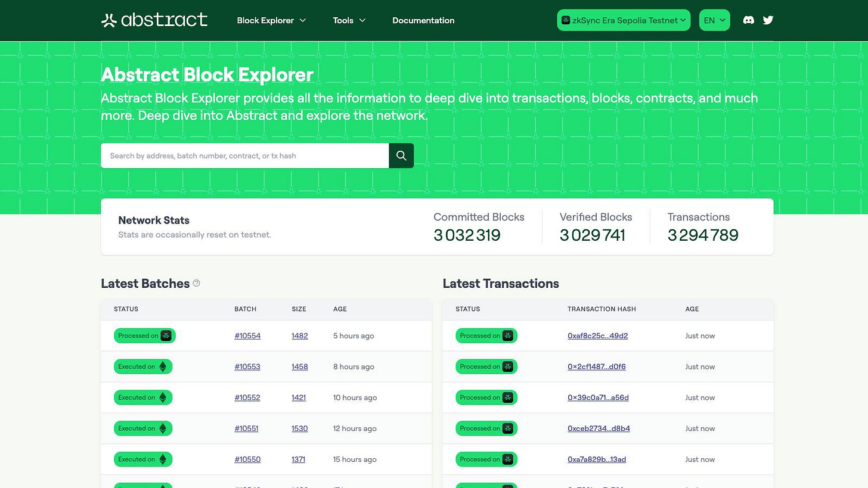Click the Executed on badge for batch #10553
The width and height of the screenshot is (868, 488).
tap(143, 366)
